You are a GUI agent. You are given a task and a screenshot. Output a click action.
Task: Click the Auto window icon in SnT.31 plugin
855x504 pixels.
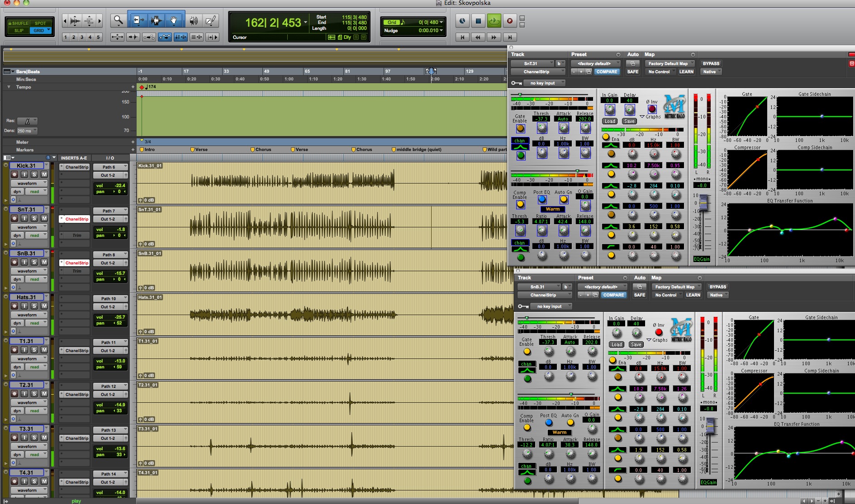coord(633,63)
